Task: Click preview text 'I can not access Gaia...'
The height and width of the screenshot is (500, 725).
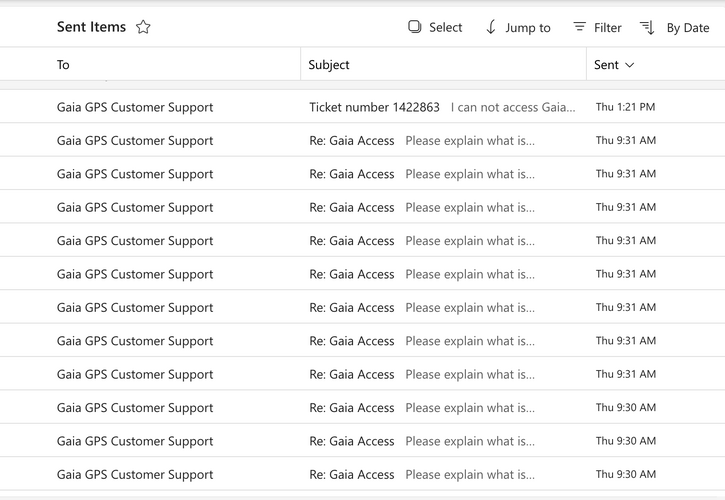Action: [x=513, y=107]
